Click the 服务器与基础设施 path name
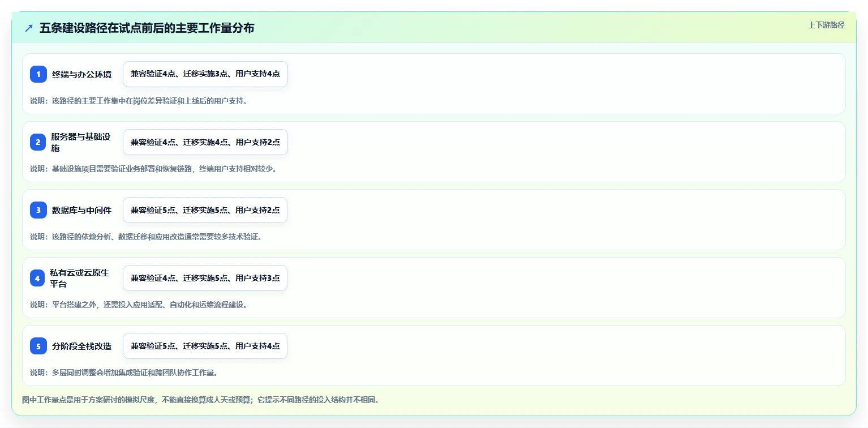Image resolution: width=868 pixels, height=428 pixels. click(81, 142)
